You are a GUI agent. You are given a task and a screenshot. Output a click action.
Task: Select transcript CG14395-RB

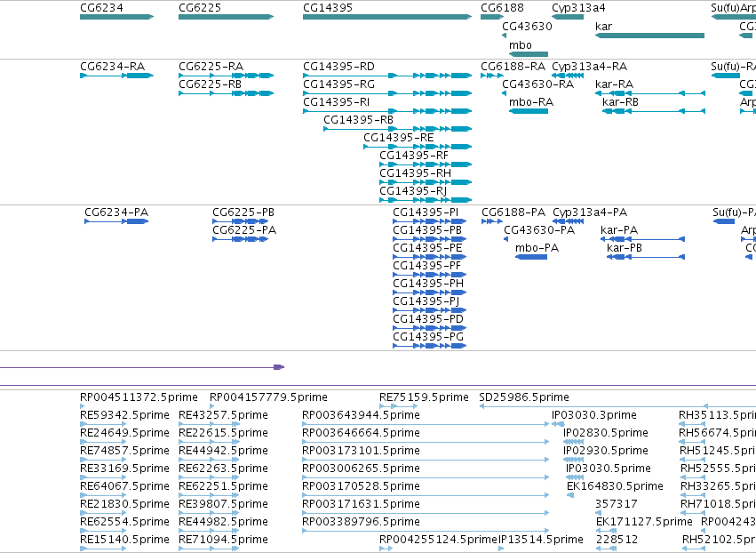click(358, 120)
